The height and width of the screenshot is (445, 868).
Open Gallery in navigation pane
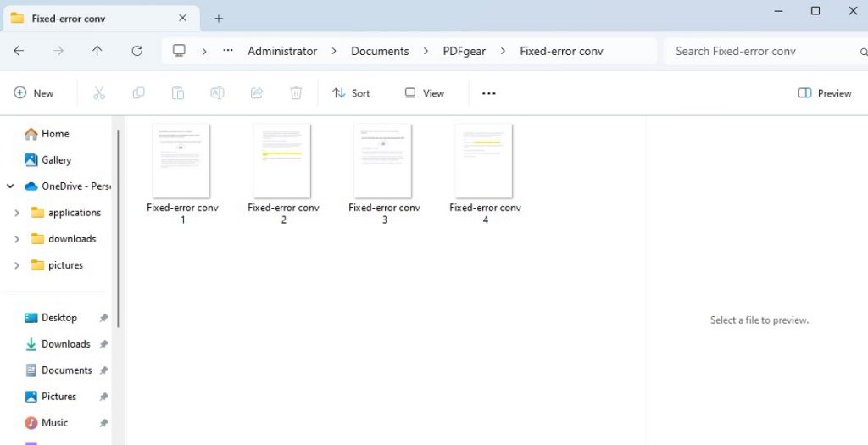(48, 160)
